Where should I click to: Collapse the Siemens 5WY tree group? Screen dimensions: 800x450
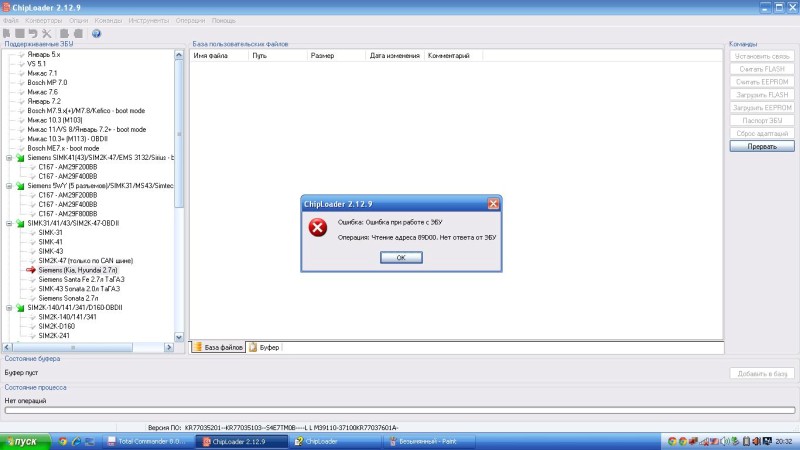click(x=9, y=186)
